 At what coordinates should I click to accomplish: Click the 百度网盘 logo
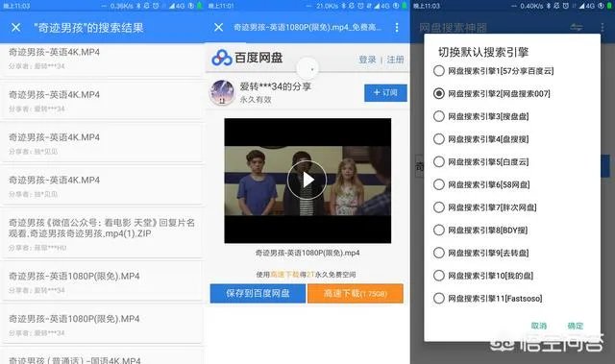tap(247, 58)
